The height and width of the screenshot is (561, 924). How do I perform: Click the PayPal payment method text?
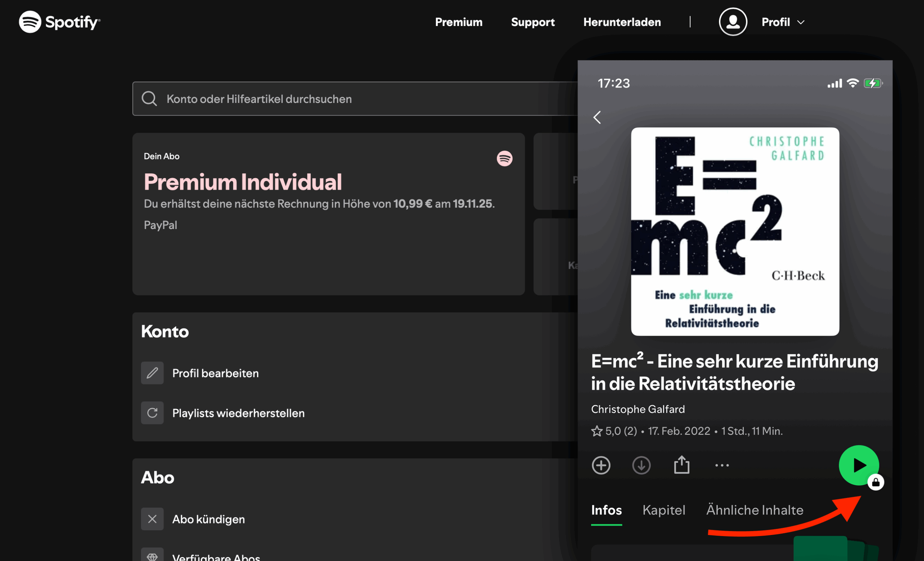tap(161, 225)
